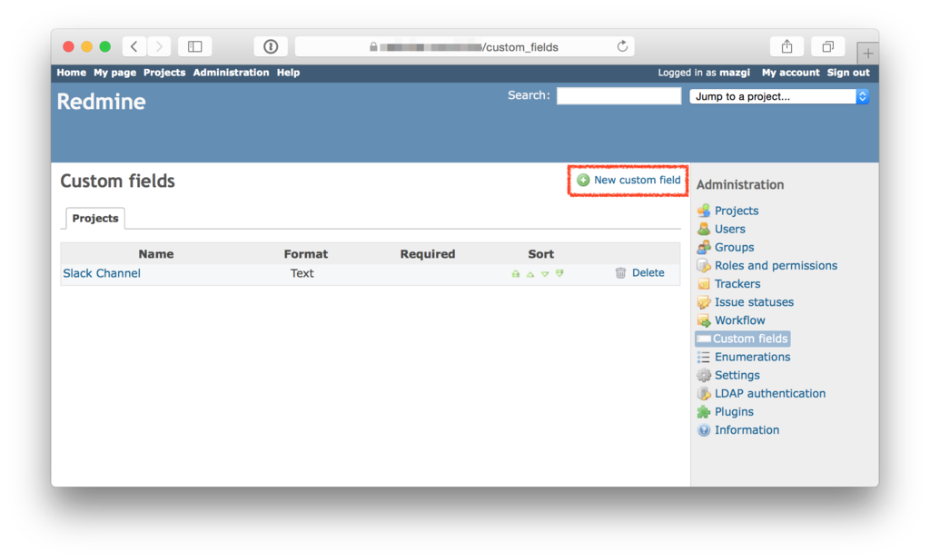The width and height of the screenshot is (930, 560).
Task: Open Administration in top menu
Action: coord(231,73)
